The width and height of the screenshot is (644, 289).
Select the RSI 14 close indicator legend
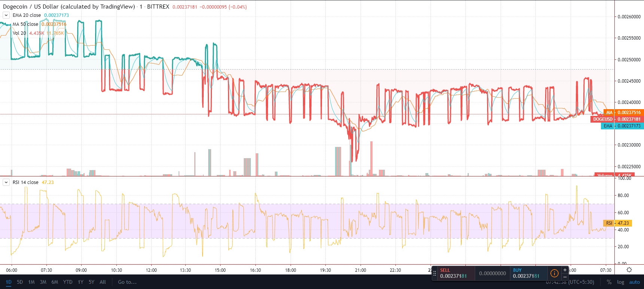pos(25,182)
